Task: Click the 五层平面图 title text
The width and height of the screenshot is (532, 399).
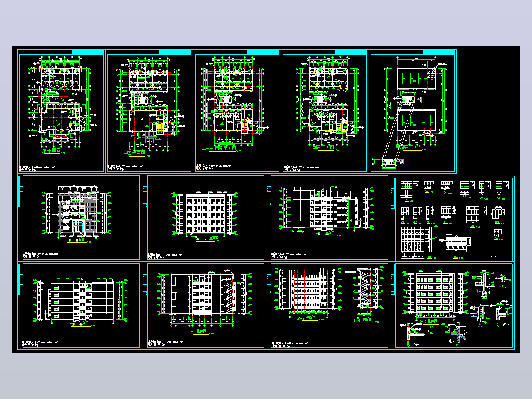Action: (x=323, y=147)
